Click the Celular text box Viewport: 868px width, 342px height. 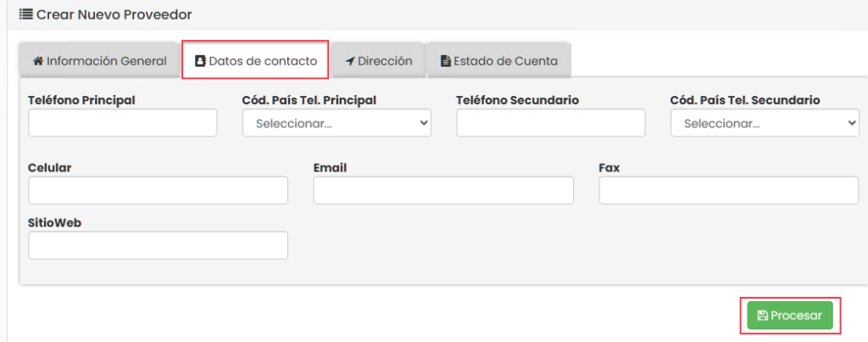[158, 190]
